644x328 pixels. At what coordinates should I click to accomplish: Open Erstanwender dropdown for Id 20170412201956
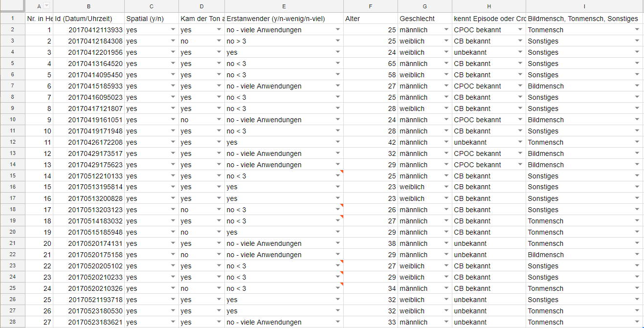point(337,52)
